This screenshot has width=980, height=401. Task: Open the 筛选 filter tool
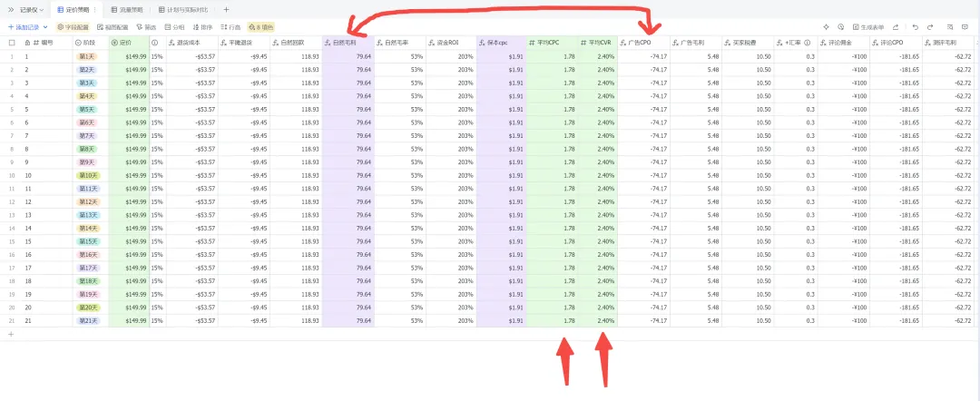click(145, 27)
